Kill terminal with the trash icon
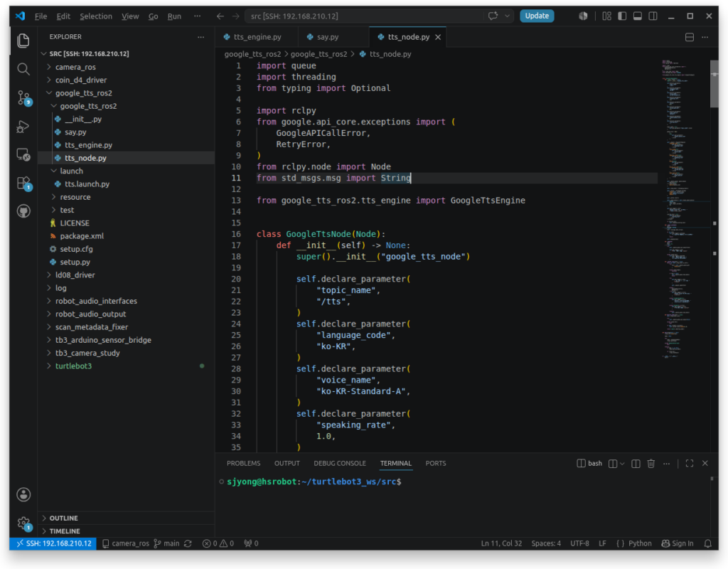728x569 pixels. 651,464
